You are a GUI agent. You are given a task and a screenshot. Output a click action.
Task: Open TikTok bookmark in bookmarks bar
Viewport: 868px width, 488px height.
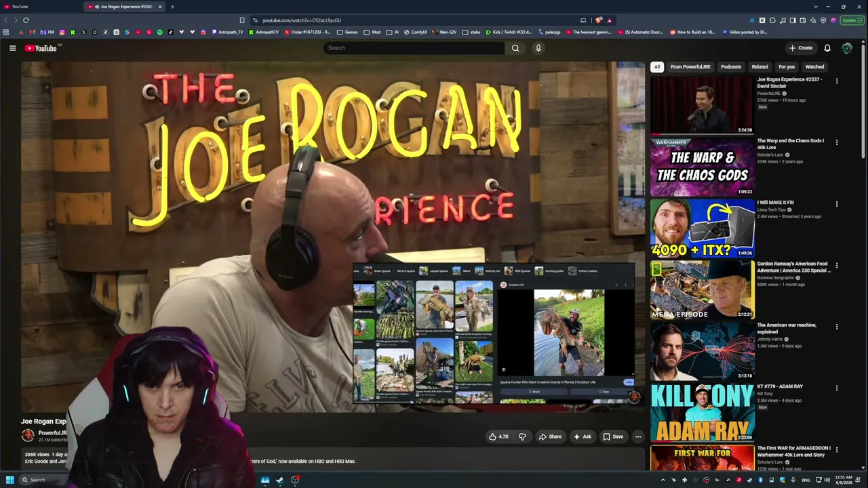pyautogui.click(x=170, y=32)
